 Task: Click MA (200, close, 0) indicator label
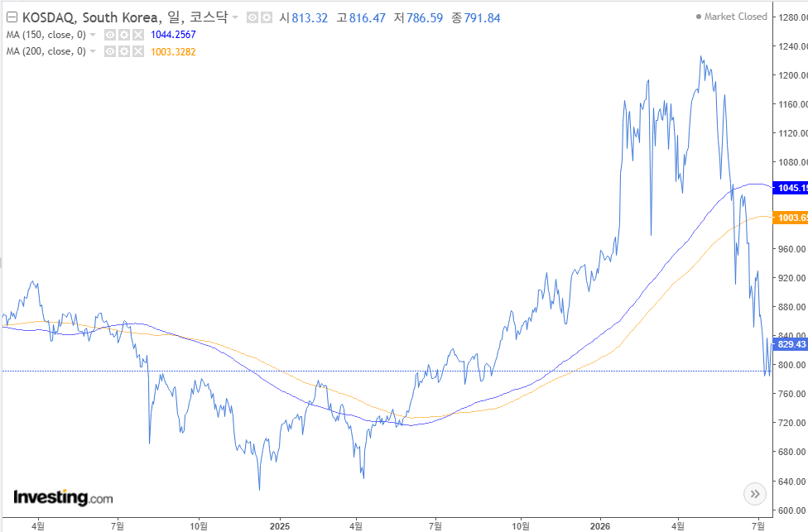(46, 51)
